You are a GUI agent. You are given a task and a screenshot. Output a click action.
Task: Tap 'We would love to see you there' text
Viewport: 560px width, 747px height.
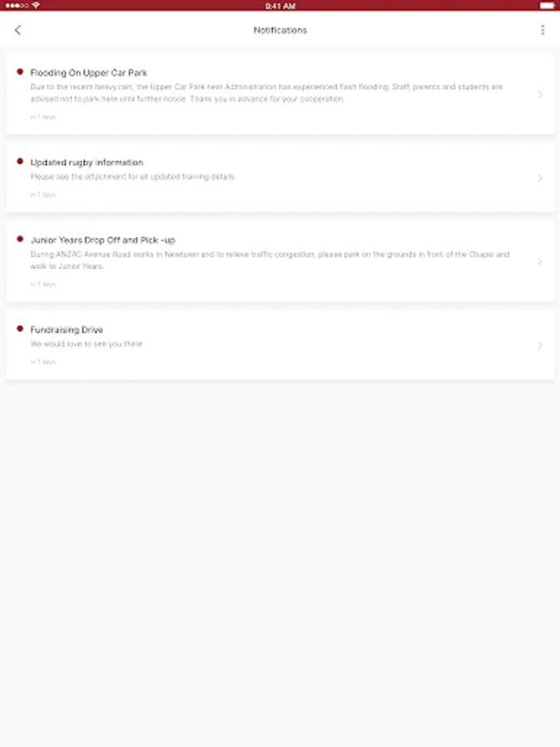point(86,344)
